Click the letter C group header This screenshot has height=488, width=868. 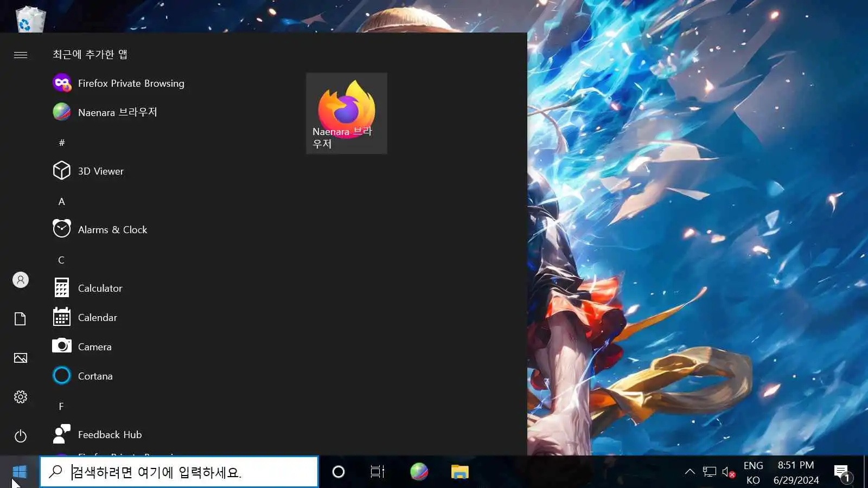click(x=61, y=260)
